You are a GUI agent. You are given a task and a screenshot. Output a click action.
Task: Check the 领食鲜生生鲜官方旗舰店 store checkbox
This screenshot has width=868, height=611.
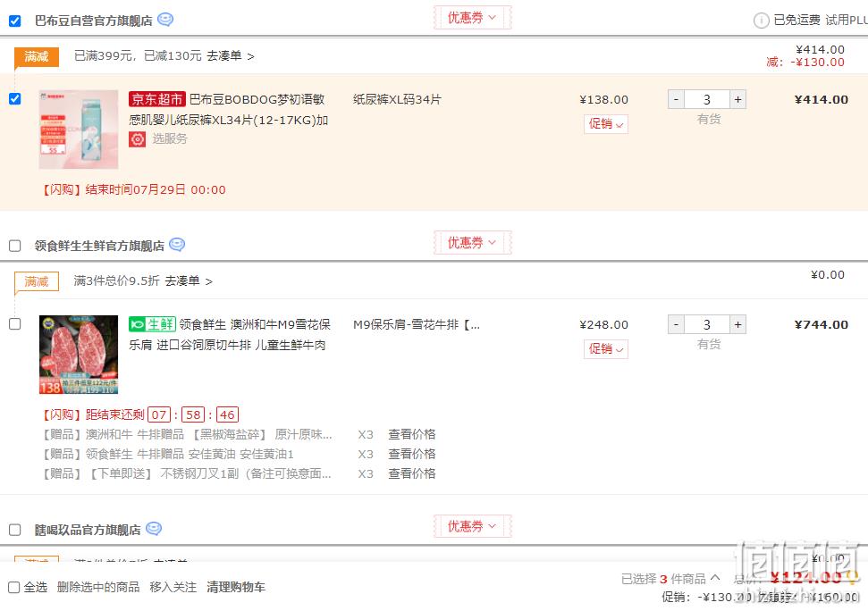coord(15,246)
